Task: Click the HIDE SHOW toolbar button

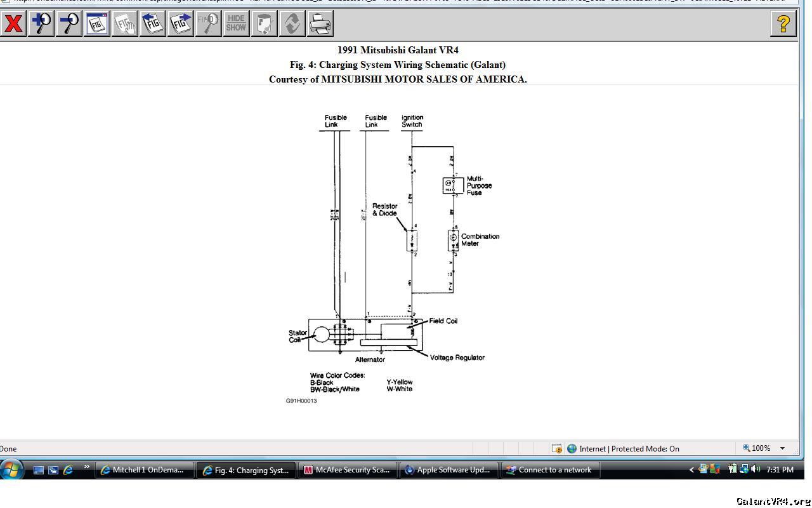Action: (237, 24)
